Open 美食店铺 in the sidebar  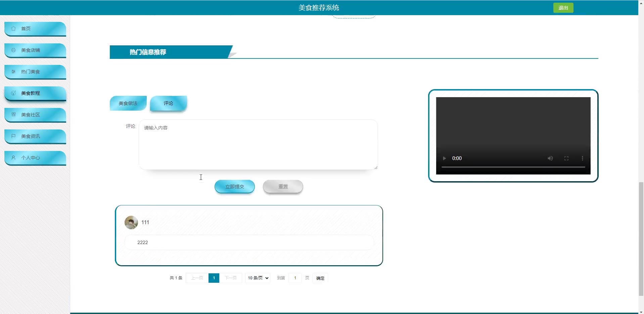35,50
